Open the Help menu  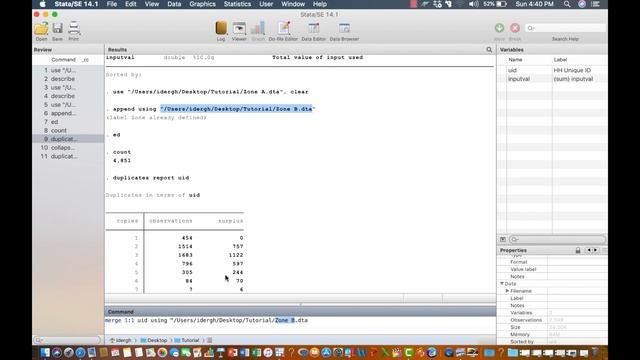coord(320,4)
